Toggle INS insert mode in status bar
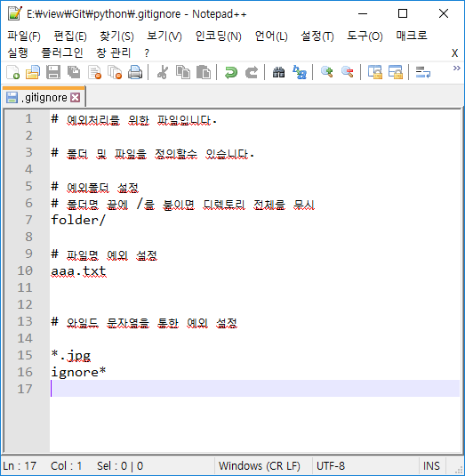 pyautogui.click(x=431, y=465)
